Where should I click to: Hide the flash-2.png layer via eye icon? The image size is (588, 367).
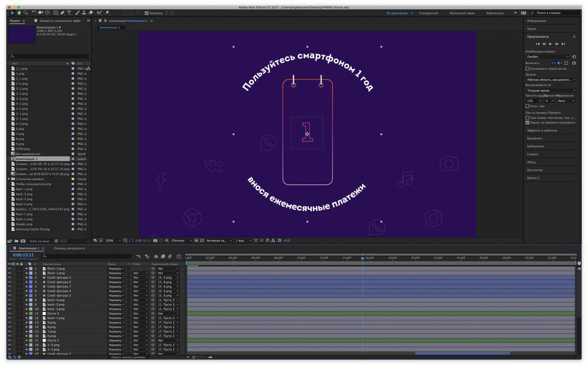pos(10,269)
